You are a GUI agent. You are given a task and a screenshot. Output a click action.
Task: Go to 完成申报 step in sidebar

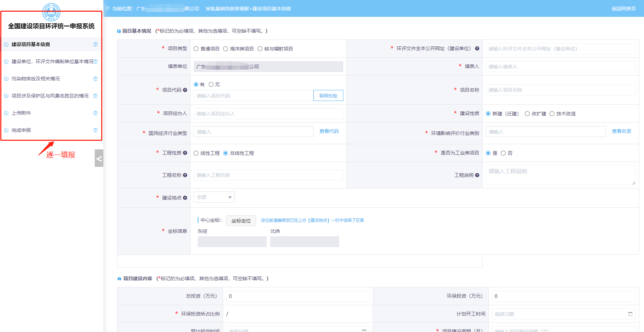point(21,130)
